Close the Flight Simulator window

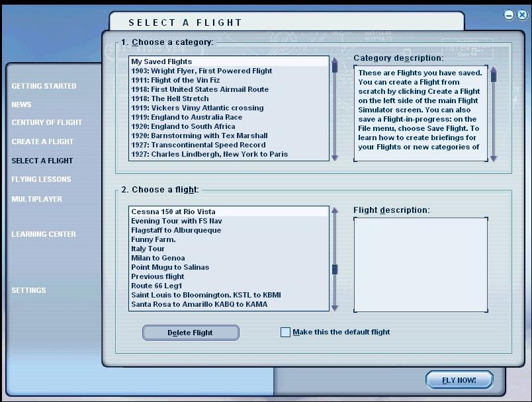[x=522, y=15]
